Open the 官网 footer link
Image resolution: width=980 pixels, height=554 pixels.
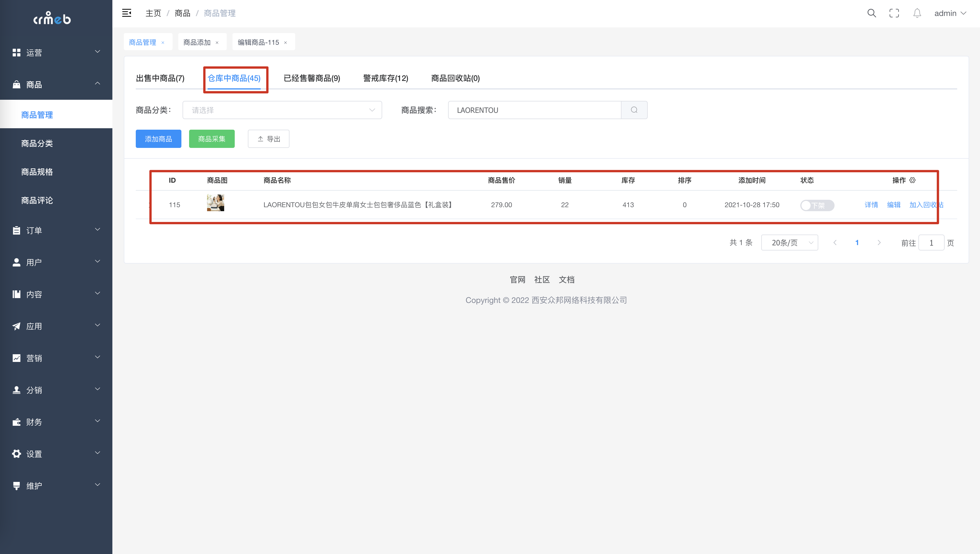[x=517, y=280]
